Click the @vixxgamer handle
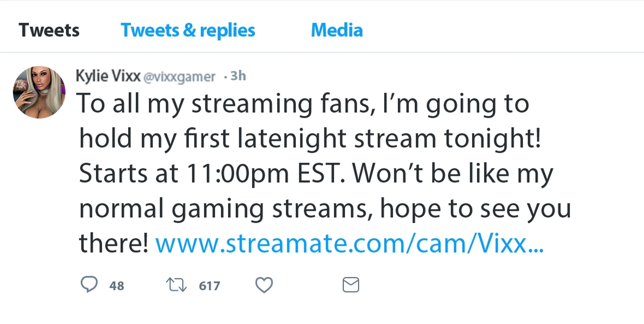This screenshot has height=324, width=644. pos(179,77)
